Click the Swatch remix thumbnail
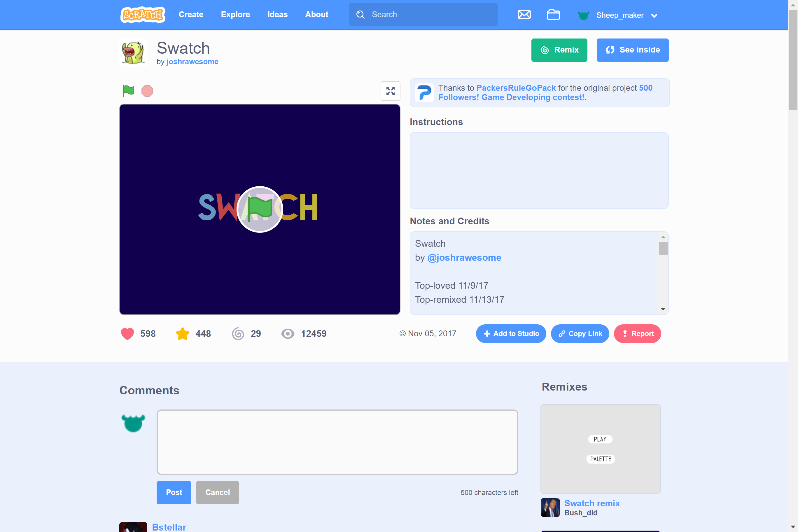Image resolution: width=798 pixels, height=532 pixels. [600, 449]
